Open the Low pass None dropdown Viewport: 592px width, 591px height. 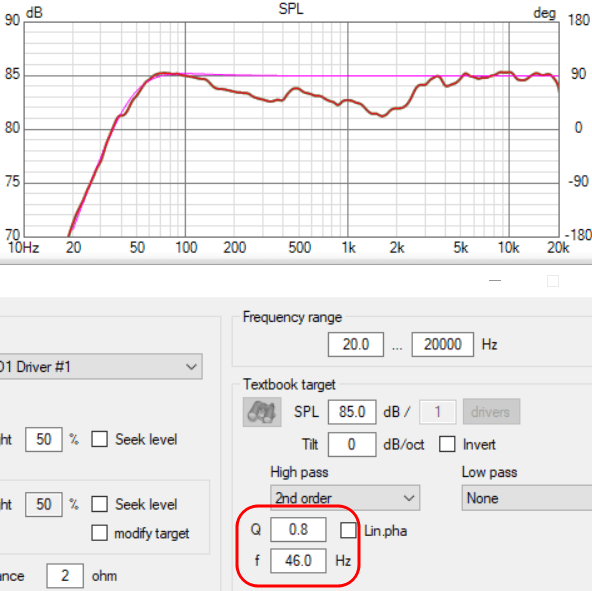coord(527,498)
